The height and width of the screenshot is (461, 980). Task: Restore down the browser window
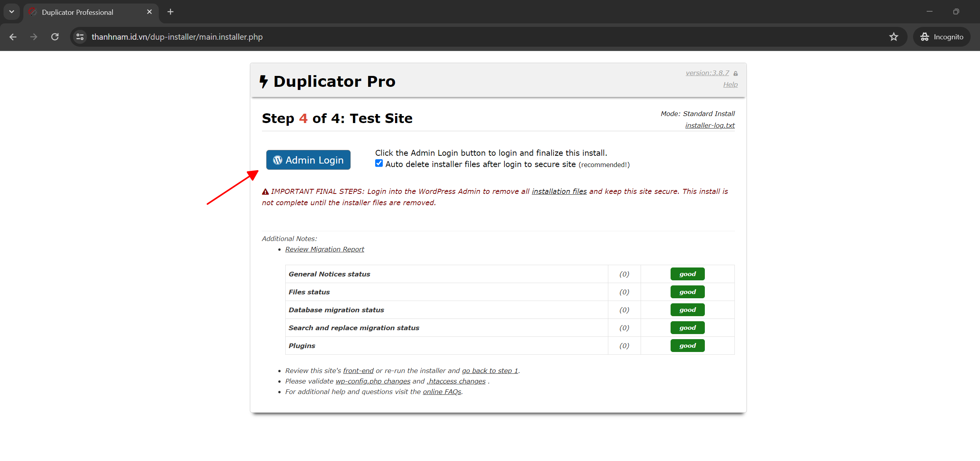tap(956, 12)
